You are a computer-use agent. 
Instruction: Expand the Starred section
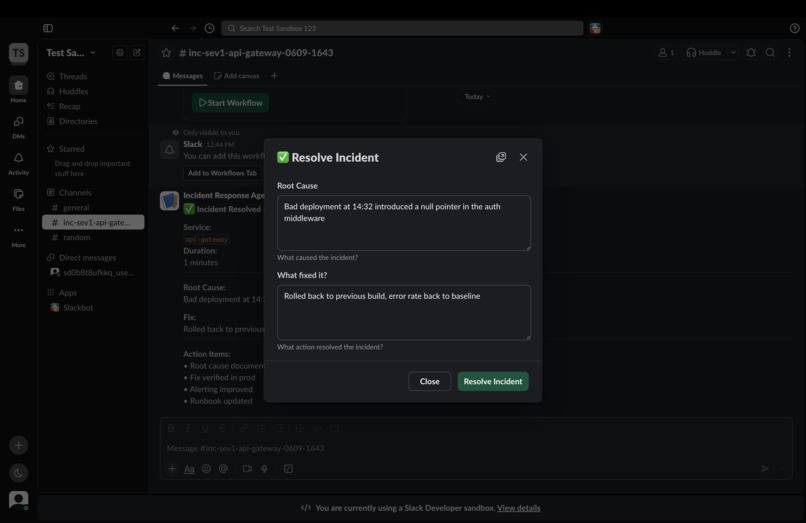coord(71,149)
